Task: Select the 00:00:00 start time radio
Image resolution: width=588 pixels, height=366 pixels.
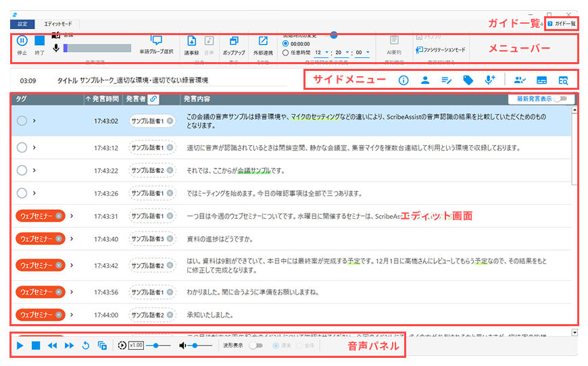Action: click(x=285, y=44)
